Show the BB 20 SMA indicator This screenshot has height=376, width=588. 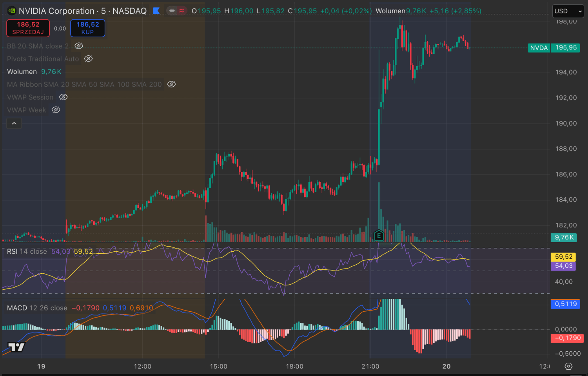coord(79,46)
